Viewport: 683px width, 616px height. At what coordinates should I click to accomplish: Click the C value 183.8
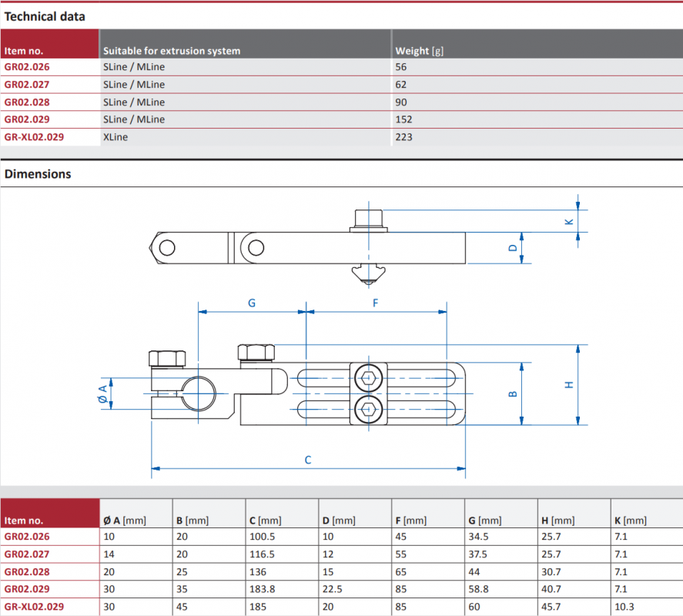tap(263, 589)
